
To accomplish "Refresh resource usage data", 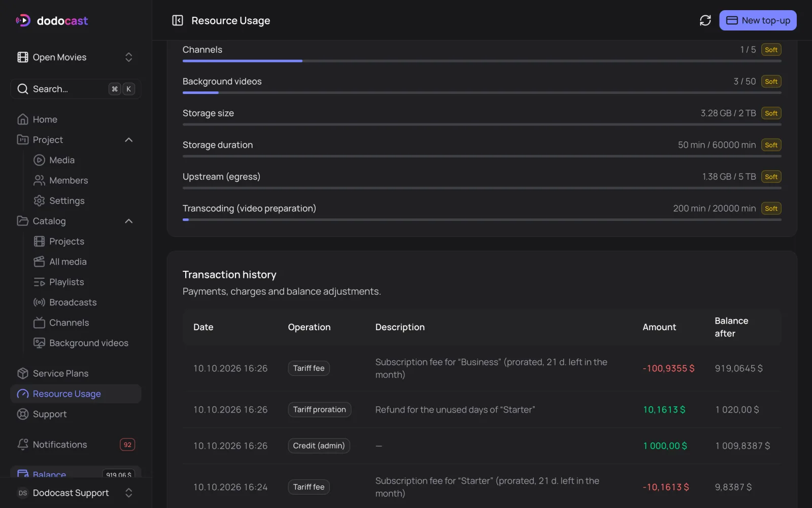I will [x=705, y=20].
